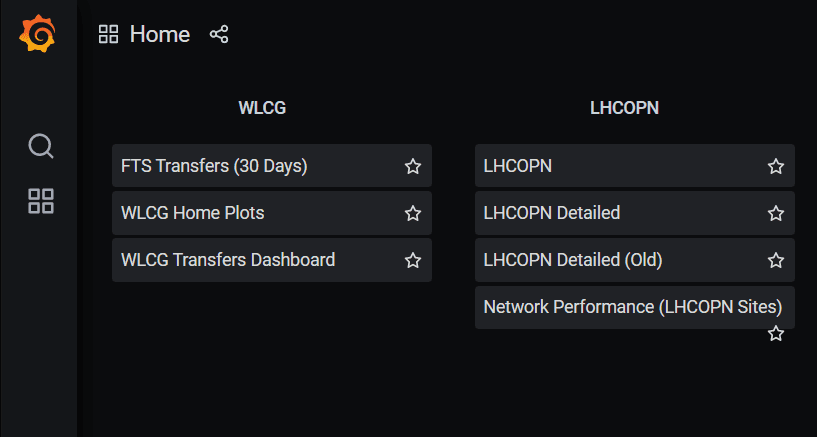
Task: Star Network Performance (LHCOPN Sites) dashboard
Action: pos(776,333)
